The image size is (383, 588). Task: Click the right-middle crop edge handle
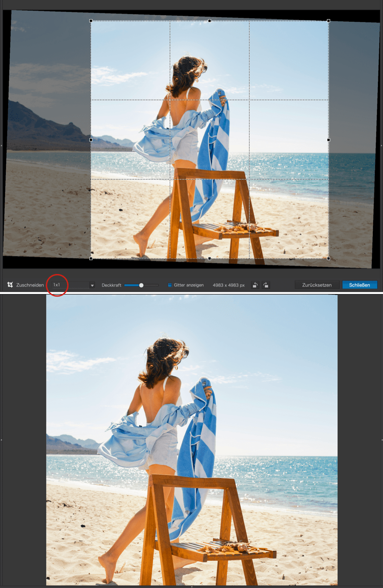pos(329,140)
